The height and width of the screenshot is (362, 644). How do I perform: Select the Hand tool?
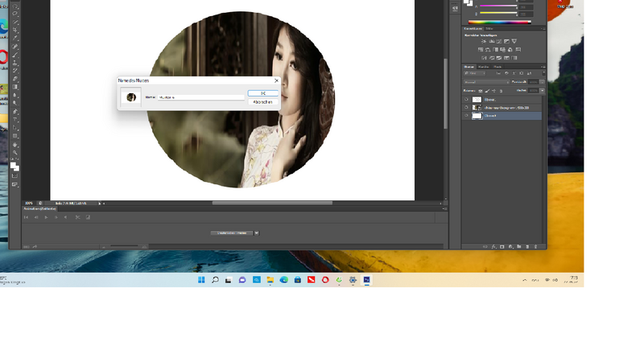point(15,145)
